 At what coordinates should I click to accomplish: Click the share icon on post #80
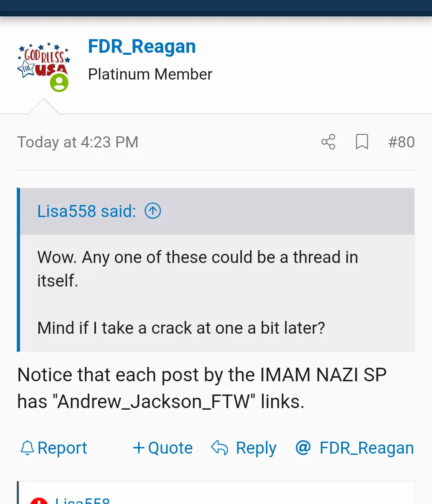pos(328,142)
